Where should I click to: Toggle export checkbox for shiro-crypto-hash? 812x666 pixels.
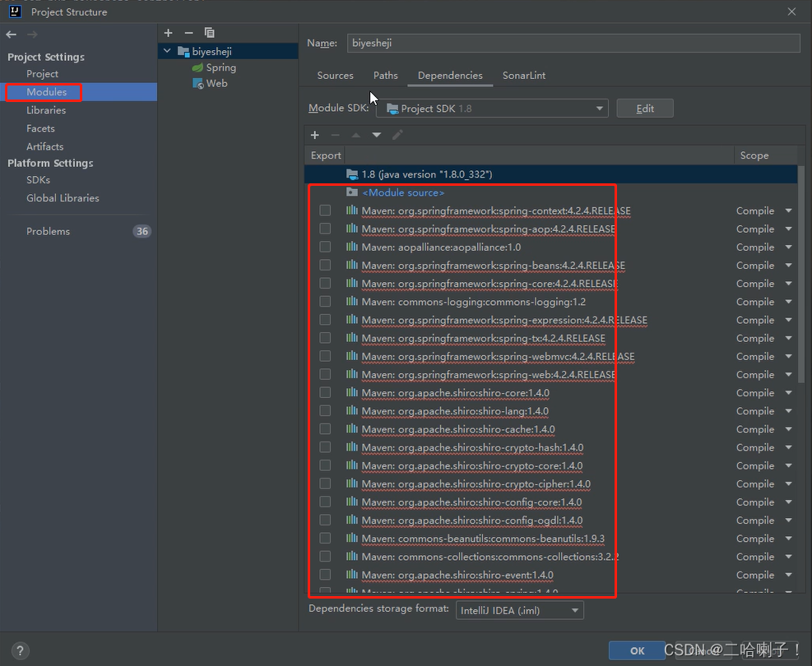[325, 447]
